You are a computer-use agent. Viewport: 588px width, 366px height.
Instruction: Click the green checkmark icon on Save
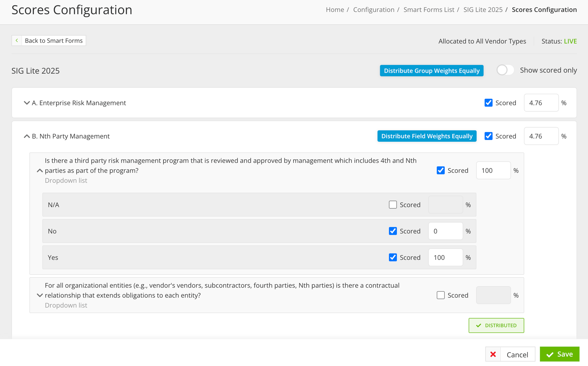(x=550, y=354)
